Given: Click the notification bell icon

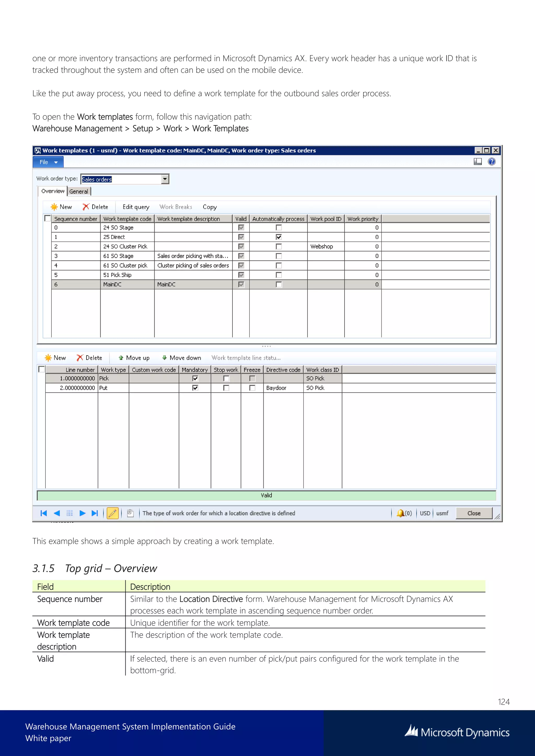Looking at the screenshot, I should (x=400, y=513).
